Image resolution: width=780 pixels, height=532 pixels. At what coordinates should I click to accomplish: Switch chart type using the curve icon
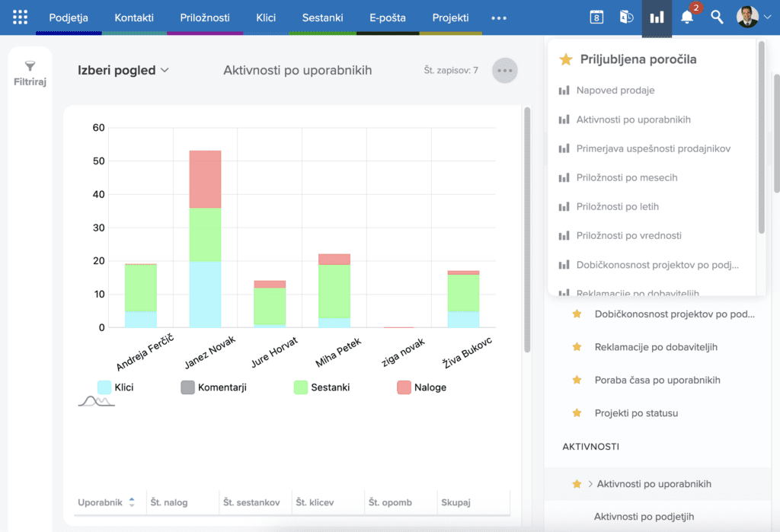coord(96,401)
